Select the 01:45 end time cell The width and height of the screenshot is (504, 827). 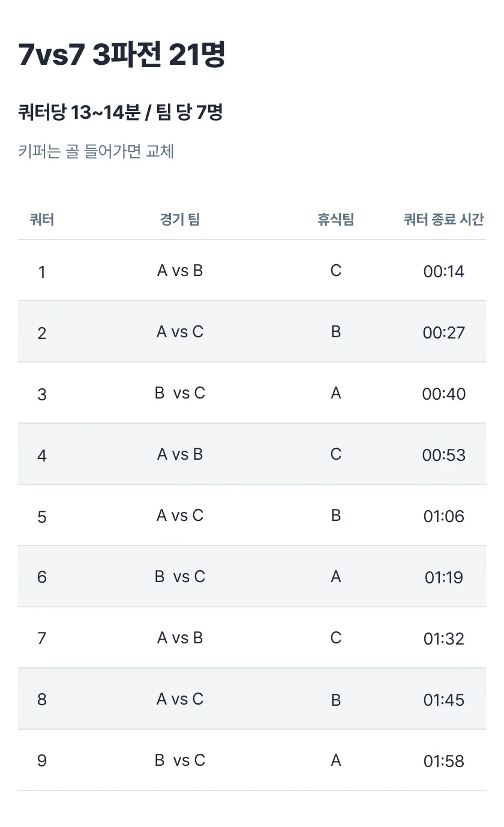pyautogui.click(x=443, y=700)
